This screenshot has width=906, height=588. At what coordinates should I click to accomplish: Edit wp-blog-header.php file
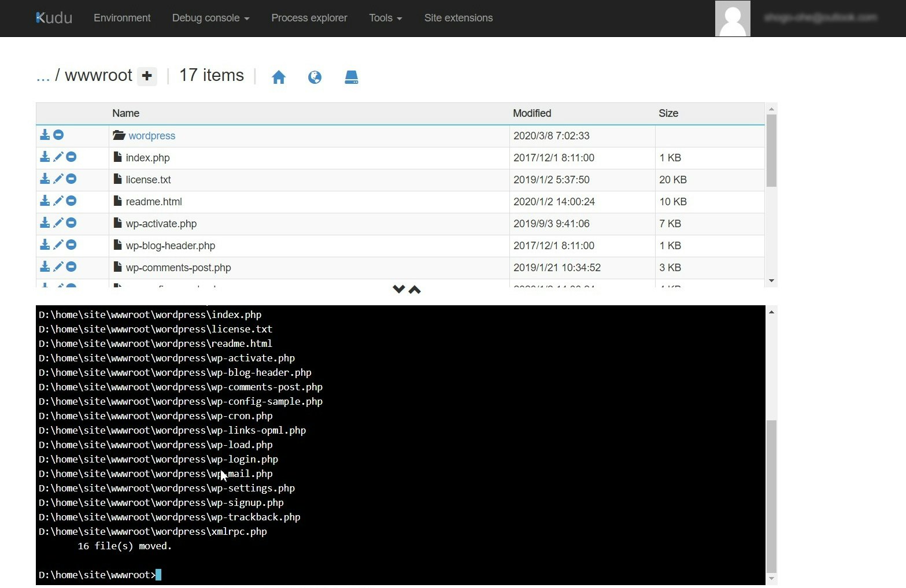(58, 245)
